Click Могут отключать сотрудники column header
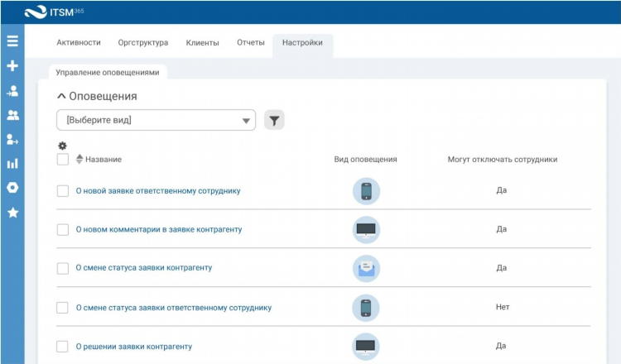 click(503, 160)
